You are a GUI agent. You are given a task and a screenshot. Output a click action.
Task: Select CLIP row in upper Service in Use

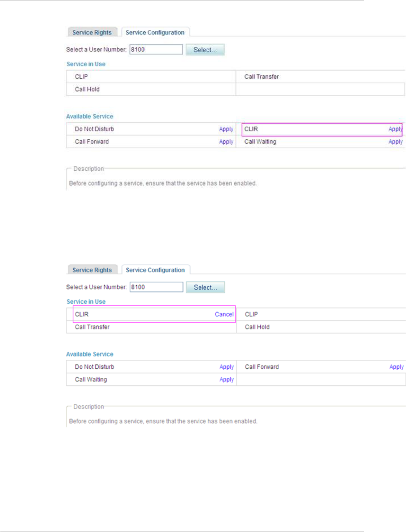tap(151, 77)
